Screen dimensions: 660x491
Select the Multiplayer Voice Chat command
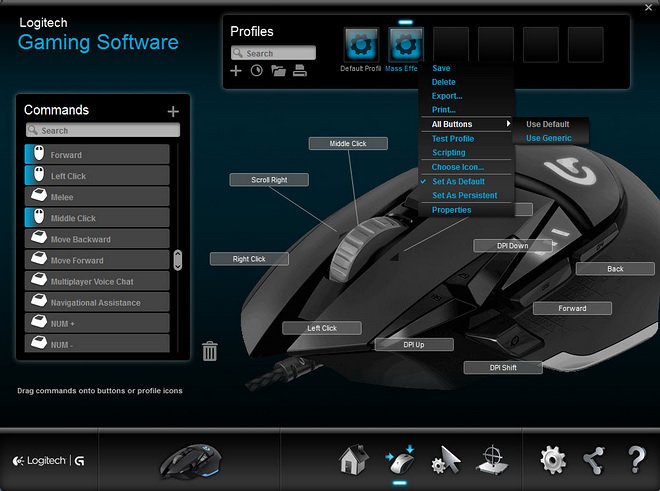click(97, 281)
